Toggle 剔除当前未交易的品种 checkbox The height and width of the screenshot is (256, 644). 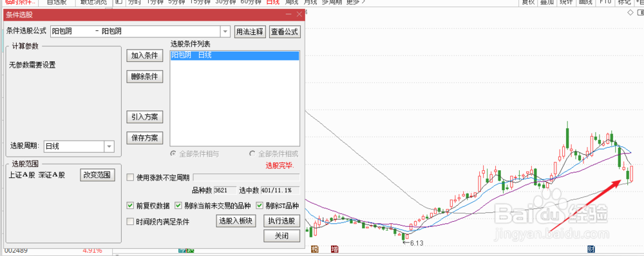tap(178, 205)
